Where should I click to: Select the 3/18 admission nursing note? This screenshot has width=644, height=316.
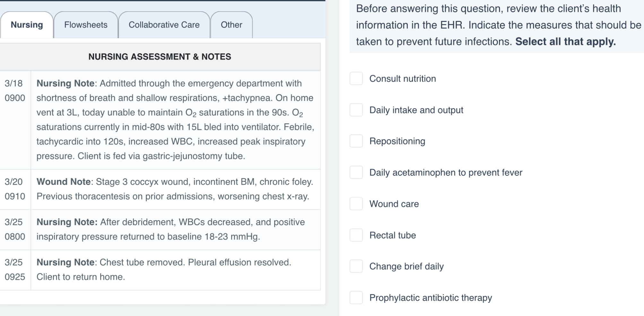point(175,120)
